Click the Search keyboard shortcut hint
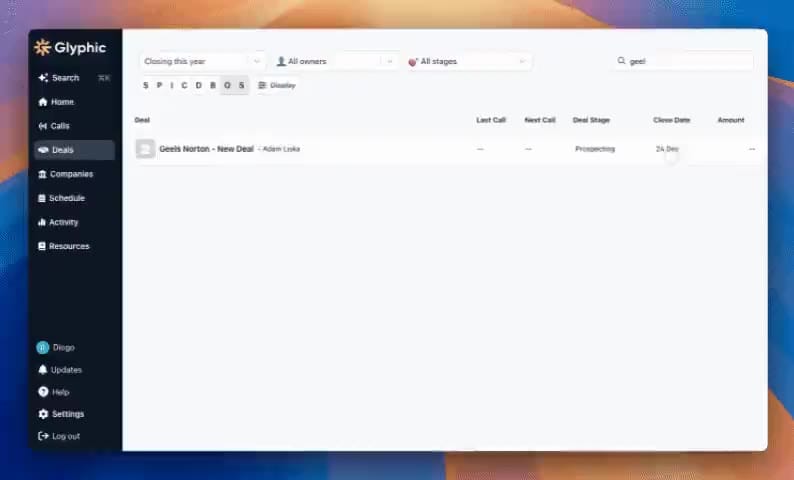This screenshot has height=480, width=794. [x=104, y=78]
